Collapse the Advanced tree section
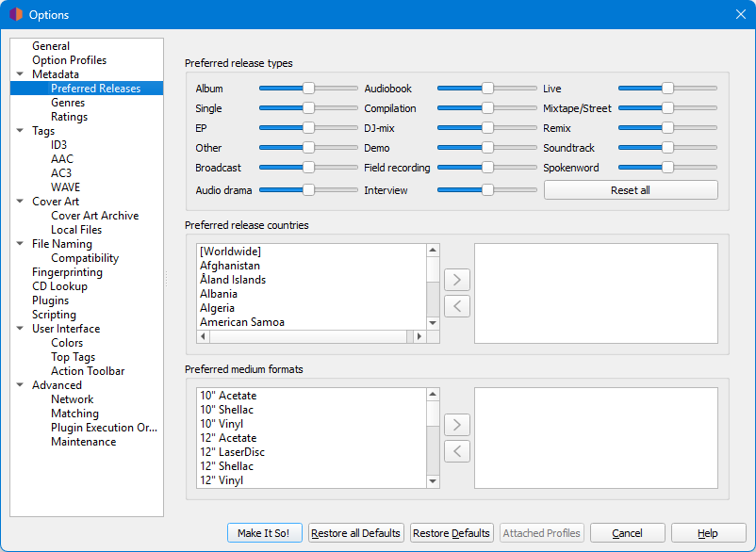The image size is (756, 552). click(20, 385)
